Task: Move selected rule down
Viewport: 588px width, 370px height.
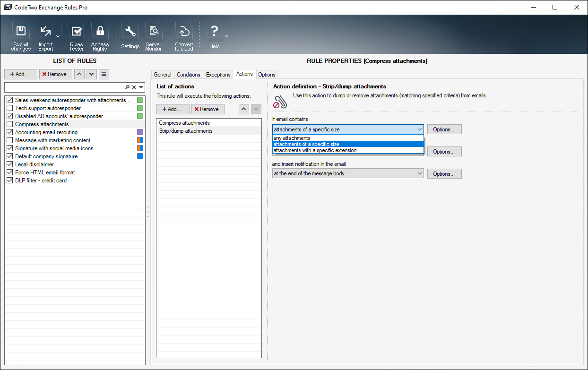Action: click(x=92, y=74)
